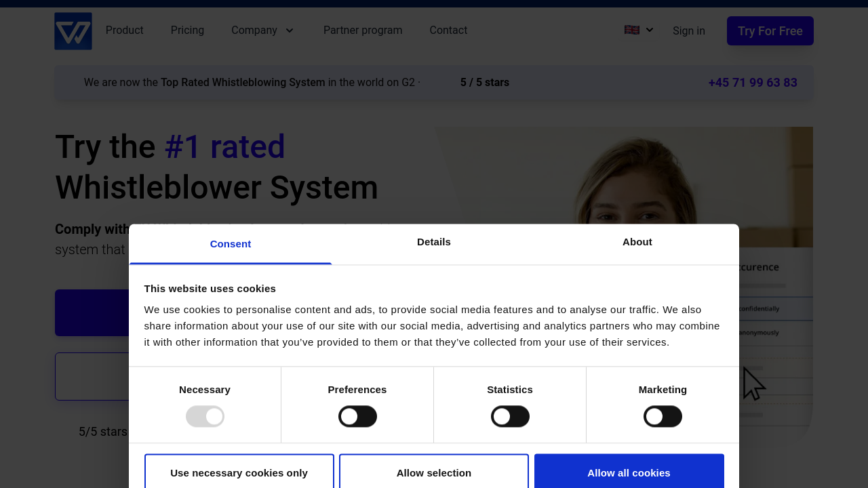Open the Sign in link
Screen dimensions: 868x488
pos(688,31)
